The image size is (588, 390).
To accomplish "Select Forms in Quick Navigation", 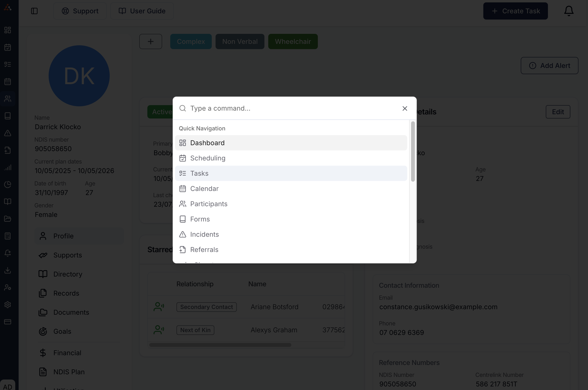I will click(x=291, y=219).
